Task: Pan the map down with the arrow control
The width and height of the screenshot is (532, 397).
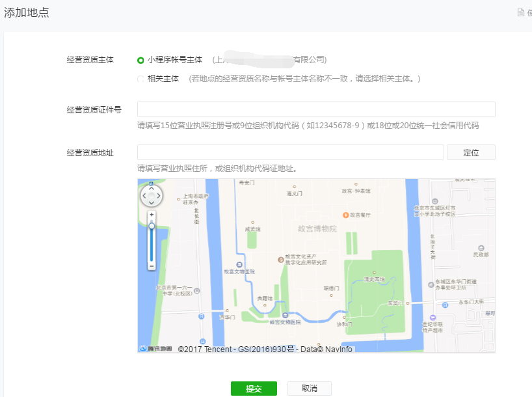Action: click(x=152, y=203)
